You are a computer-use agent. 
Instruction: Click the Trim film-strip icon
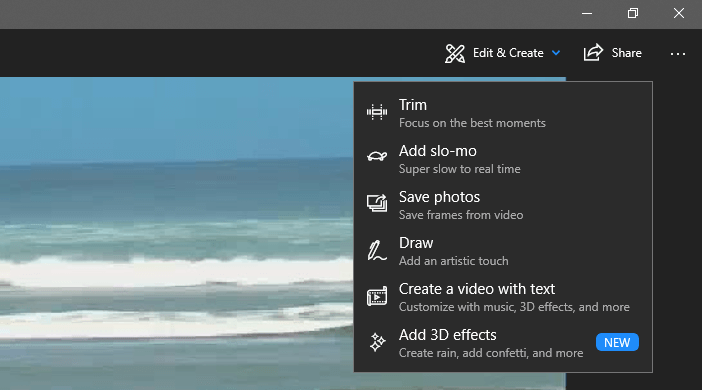click(377, 112)
